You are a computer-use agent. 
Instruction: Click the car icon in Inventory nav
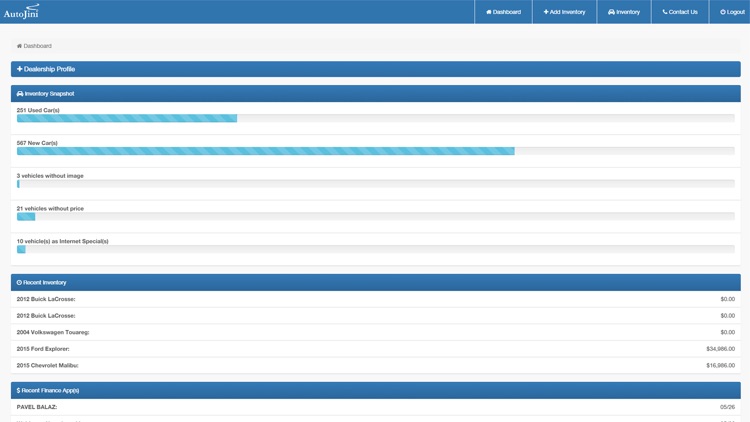point(611,12)
